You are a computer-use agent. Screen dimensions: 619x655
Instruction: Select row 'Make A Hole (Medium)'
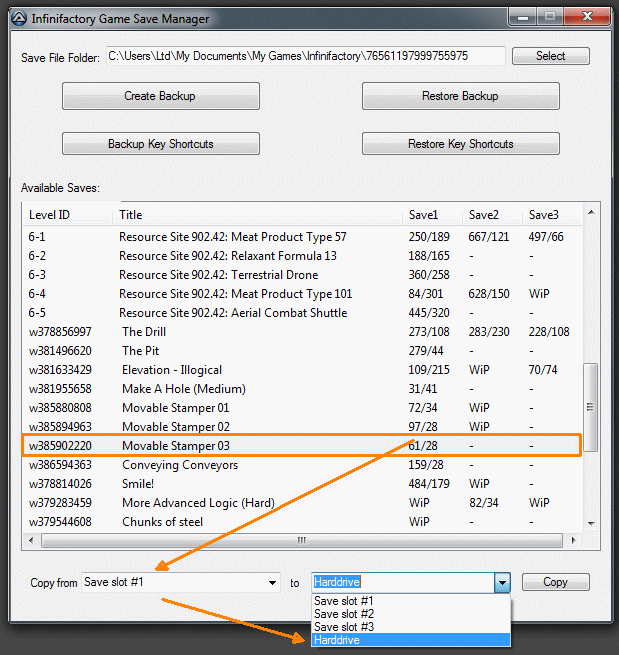(x=302, y=389)
